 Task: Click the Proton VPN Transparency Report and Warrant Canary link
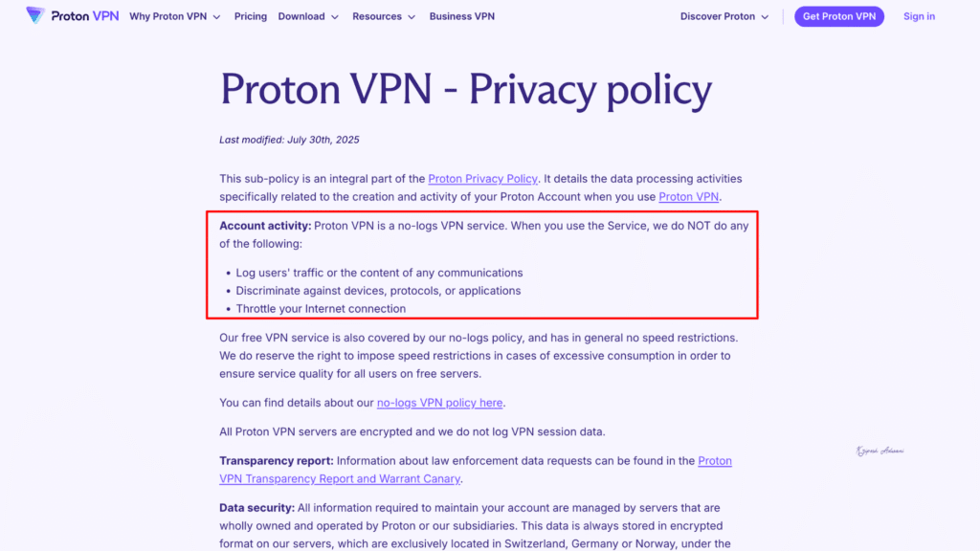click(x=340, y=478)
